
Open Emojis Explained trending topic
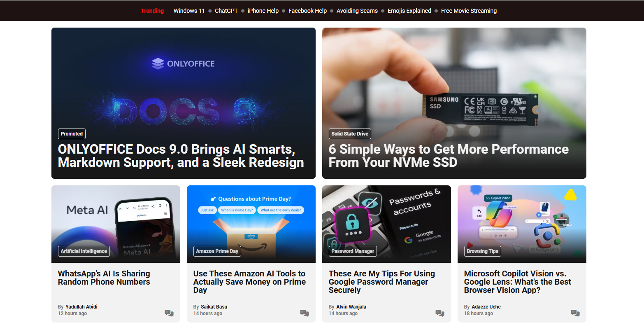tap(409, 11)
